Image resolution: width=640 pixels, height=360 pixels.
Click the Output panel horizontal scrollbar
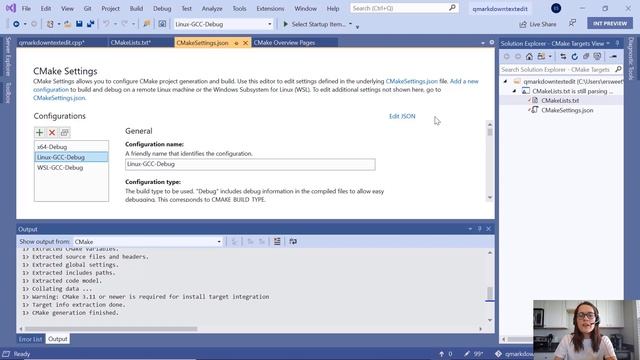tap(111, 329)
